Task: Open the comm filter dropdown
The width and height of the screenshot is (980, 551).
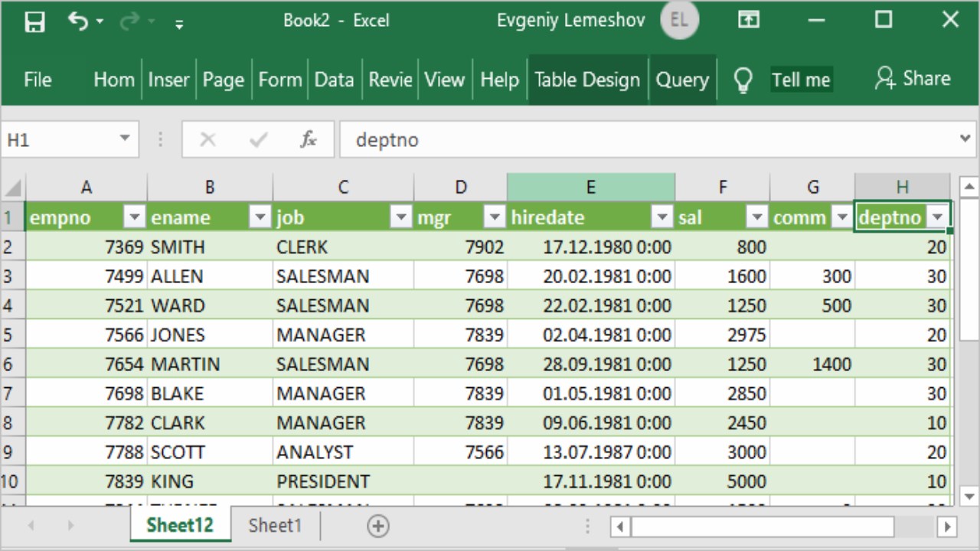Action: tap(842, 217)
